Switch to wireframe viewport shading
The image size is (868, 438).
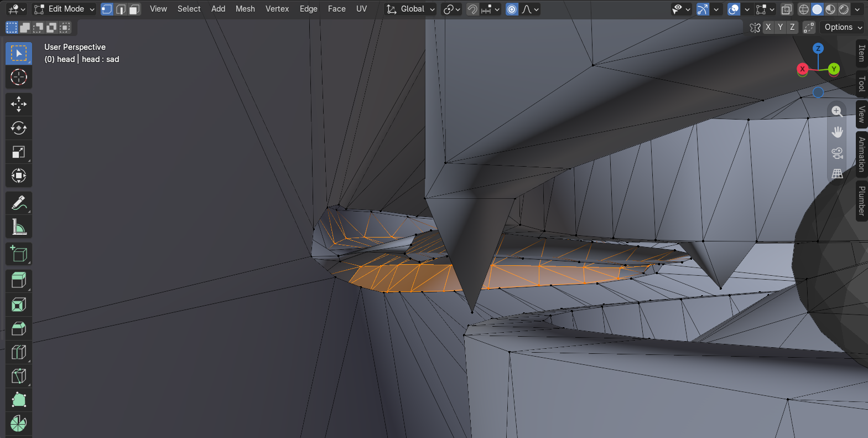pyautogui.click(x=804, y=9)
